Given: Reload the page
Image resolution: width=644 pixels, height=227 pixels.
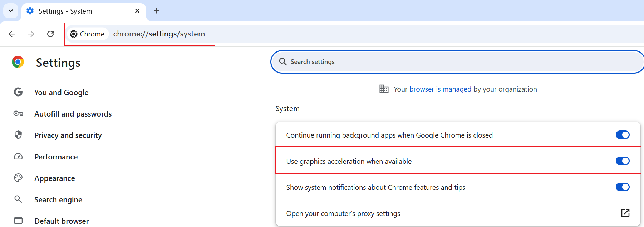Looking at the screenshot, I should pyautogui.click(x=50, y=34).
